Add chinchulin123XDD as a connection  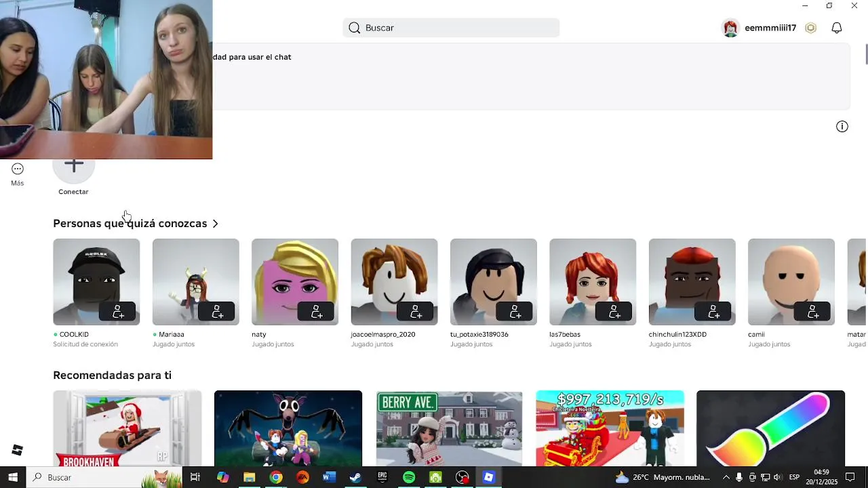pos(713,312)
